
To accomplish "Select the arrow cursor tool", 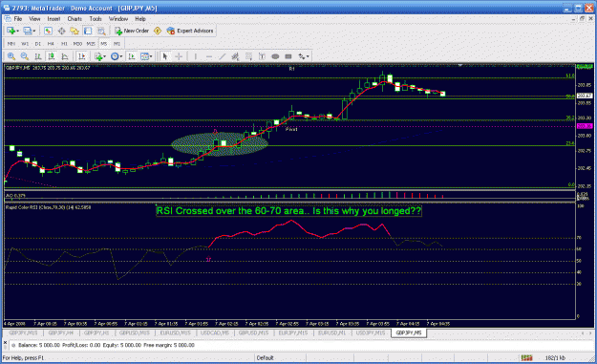I will (x=165, y=56).
